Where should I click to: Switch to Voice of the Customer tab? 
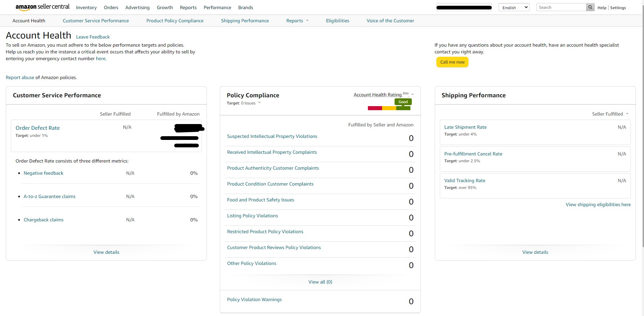click(390, 21)
